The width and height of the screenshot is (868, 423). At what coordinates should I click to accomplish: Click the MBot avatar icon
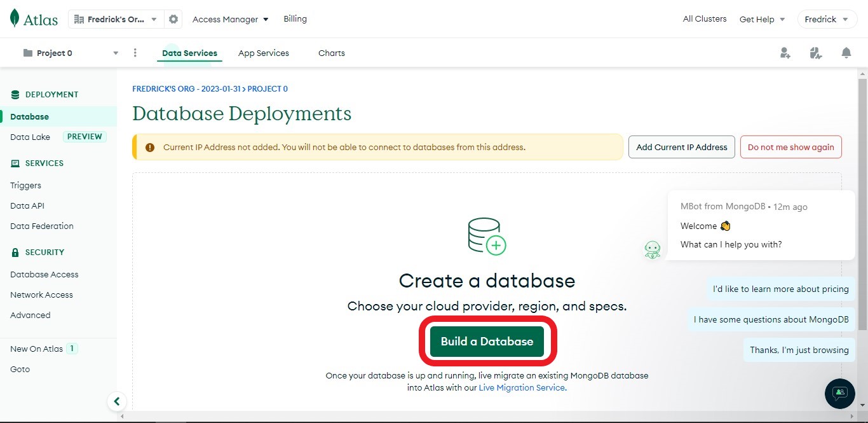click(653, 250)
